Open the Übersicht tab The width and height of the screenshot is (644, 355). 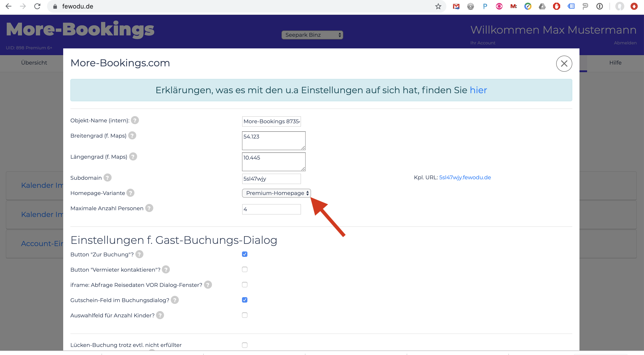click(x=34, y=63)
